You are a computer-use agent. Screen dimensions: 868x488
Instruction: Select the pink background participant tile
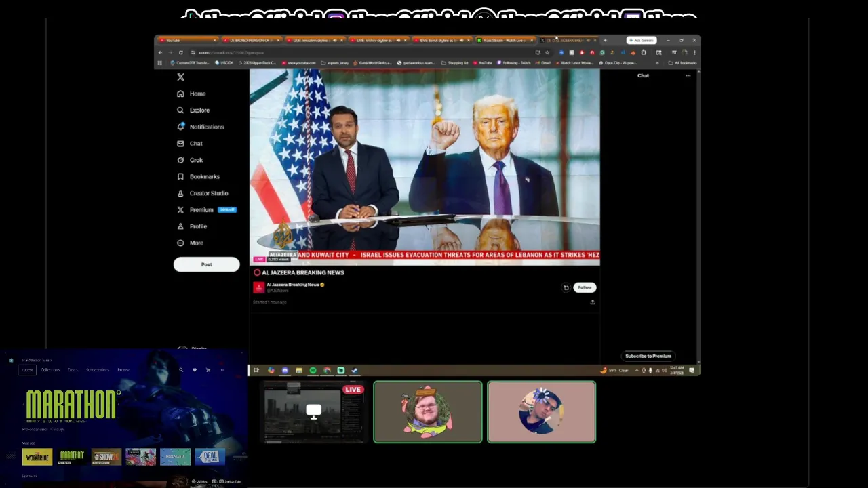point(542,412)
